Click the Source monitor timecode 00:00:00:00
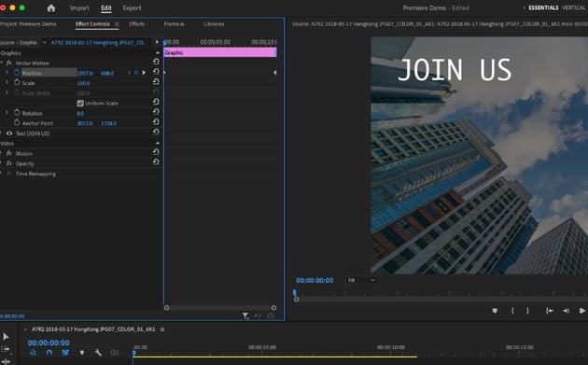 click(315, 280)
